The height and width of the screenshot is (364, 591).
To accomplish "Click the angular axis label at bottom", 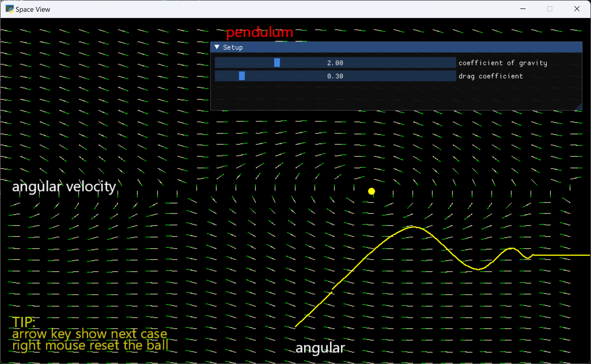I will click(x=320, y=348).
